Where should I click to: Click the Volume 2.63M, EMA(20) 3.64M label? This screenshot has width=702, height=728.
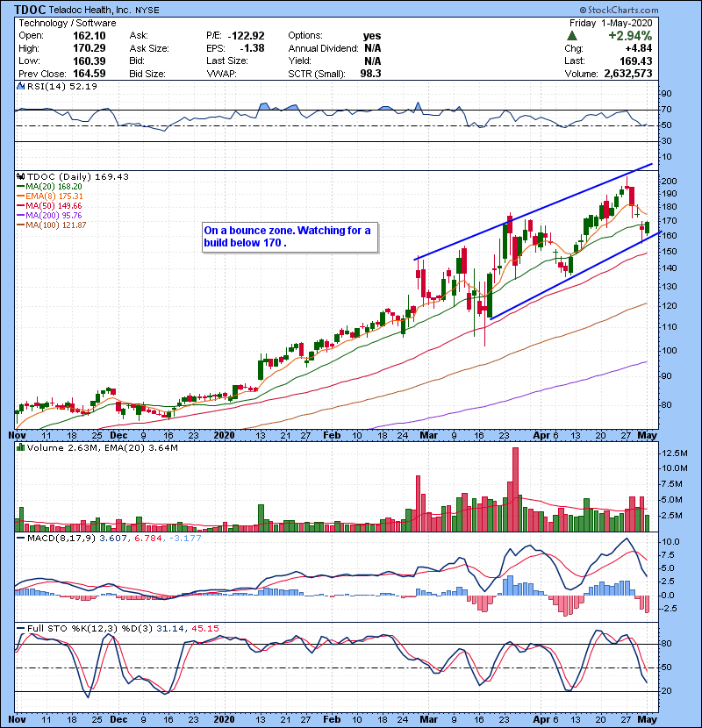click(x=102, y=447)
